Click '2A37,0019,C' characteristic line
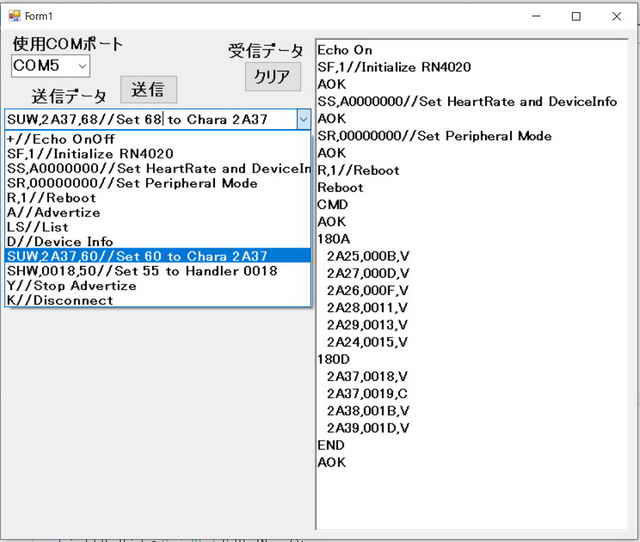Viewport: 640px width, 542px height. point(367,393)
